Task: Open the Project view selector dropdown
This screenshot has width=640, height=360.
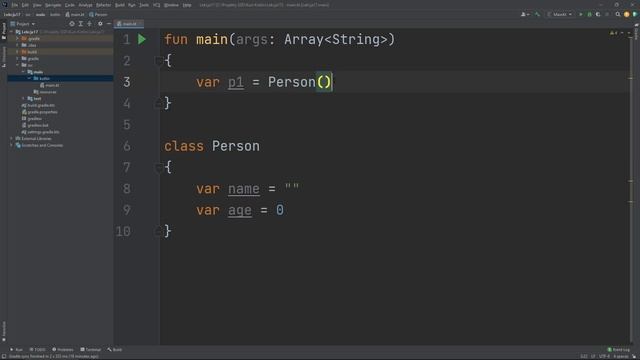Action: (x=22, y=24)
